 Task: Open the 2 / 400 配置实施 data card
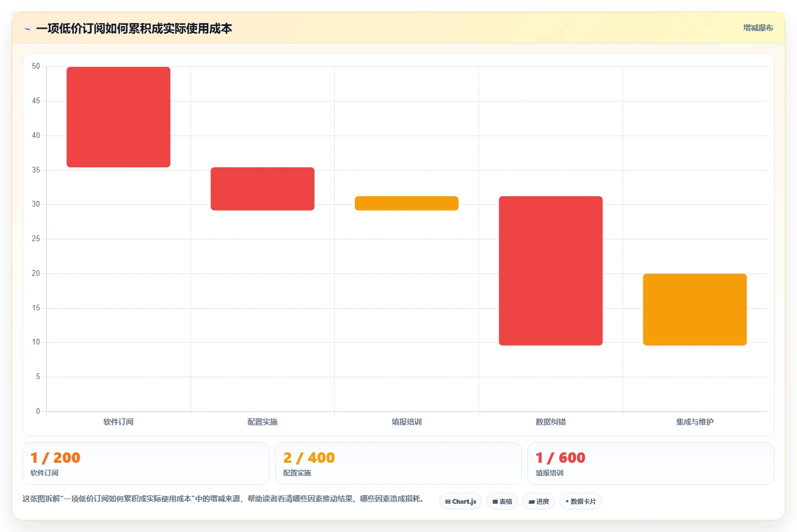pyautogui.click(x=398, y=463)
